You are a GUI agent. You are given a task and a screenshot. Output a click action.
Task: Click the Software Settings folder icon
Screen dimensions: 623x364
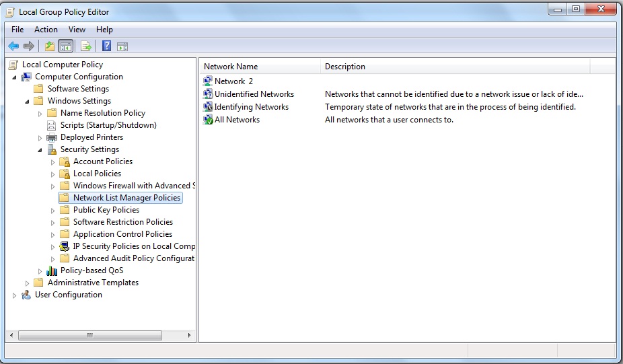click(x=38, y=89)
